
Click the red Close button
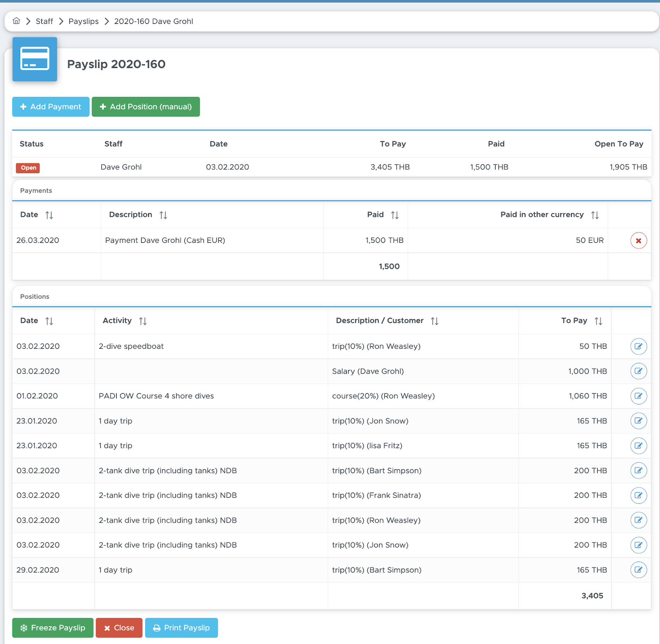click(x=119, y=628)
